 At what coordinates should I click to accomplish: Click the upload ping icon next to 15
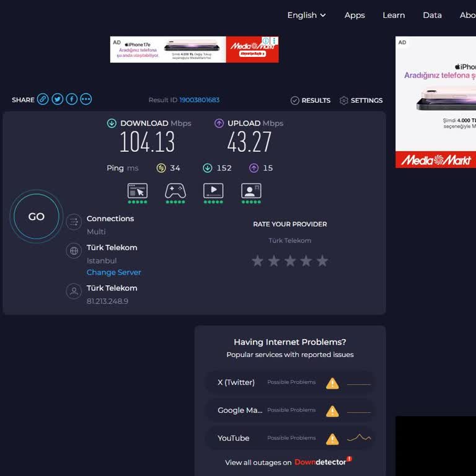pyautogui.click(x=253, y=168)
